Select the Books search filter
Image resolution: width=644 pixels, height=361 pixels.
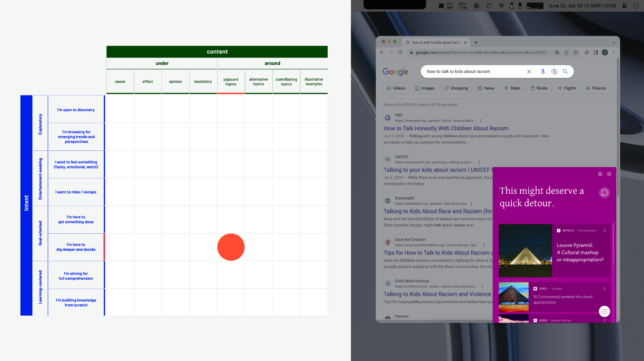pos(539,88)
